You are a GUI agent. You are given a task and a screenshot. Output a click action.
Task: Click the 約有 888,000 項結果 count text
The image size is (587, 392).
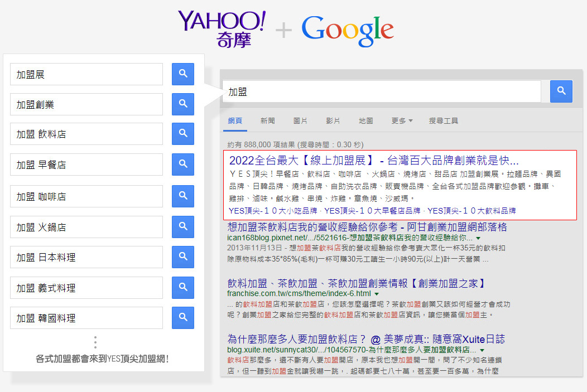point(295,145)
